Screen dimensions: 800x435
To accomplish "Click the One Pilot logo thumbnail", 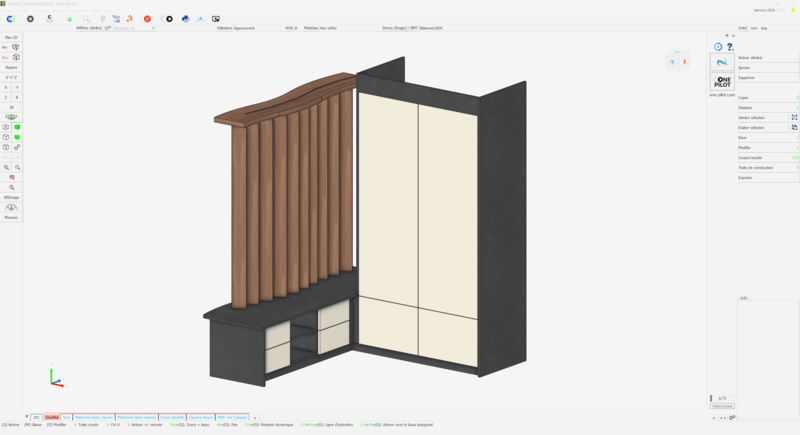I will [722, 82].
